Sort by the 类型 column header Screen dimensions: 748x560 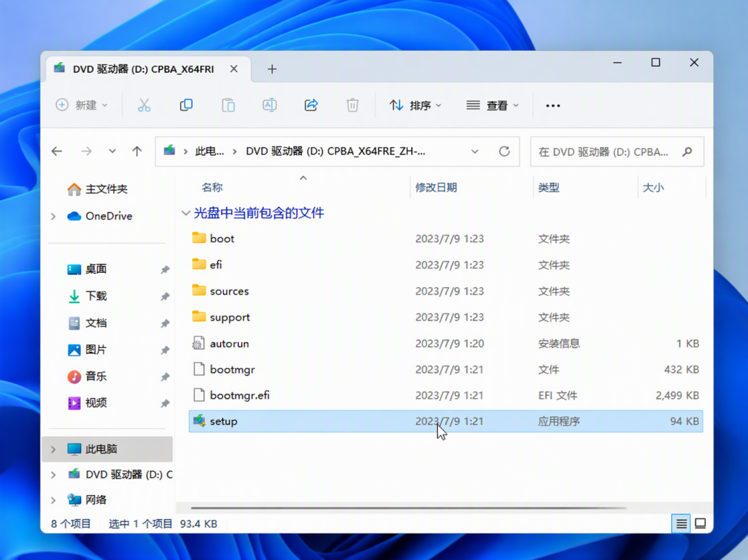549,188
